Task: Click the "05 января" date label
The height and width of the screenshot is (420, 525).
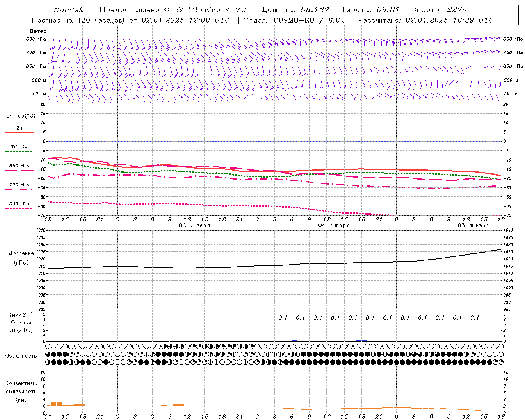Action: click(x=473, y=226)
